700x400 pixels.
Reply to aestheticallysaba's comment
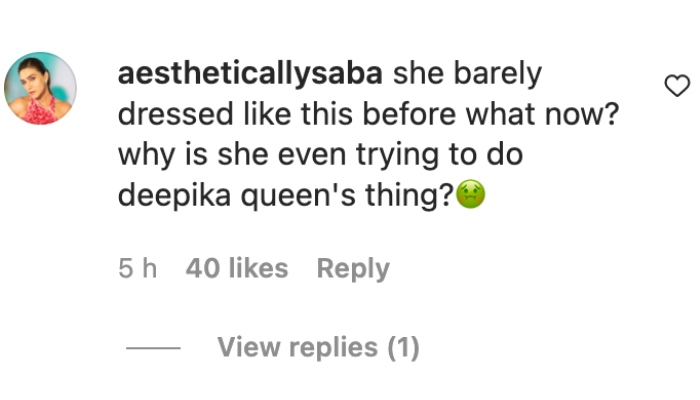coord(352,269)
